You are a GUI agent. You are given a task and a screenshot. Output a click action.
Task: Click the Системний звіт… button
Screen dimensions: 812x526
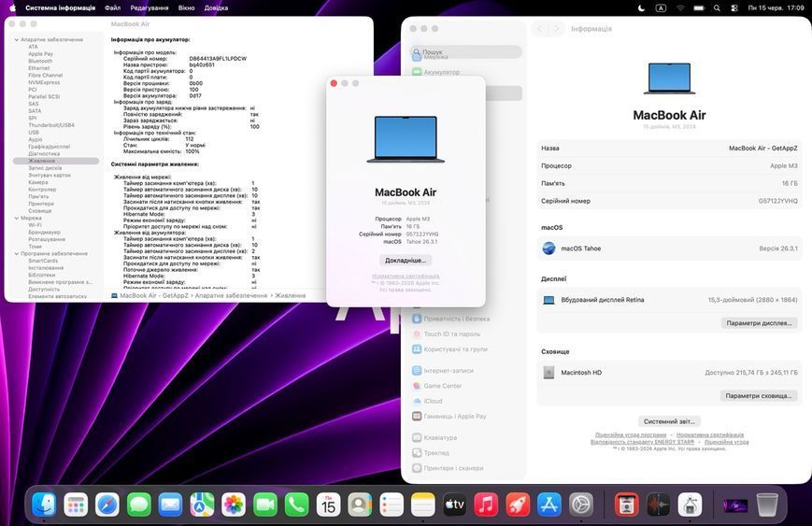[x=669, y=421]
